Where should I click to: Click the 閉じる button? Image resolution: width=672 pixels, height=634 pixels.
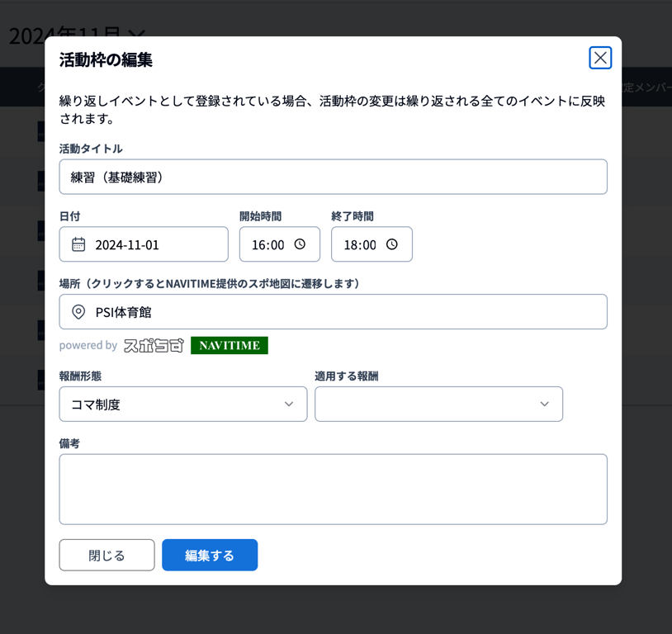click(106, 556)
